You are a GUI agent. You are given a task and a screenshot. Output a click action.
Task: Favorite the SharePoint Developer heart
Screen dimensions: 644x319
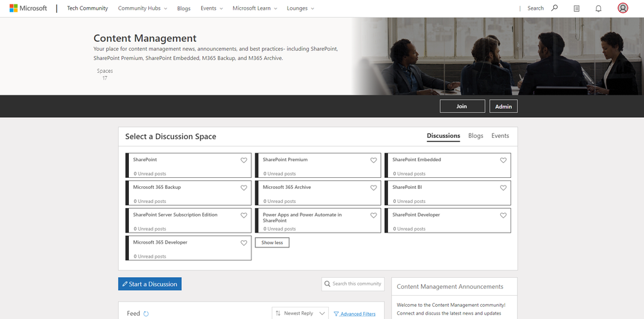click(503, 215)
